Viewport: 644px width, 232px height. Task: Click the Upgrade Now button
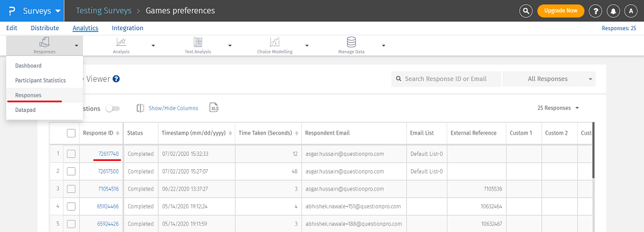tap(560, 11)
